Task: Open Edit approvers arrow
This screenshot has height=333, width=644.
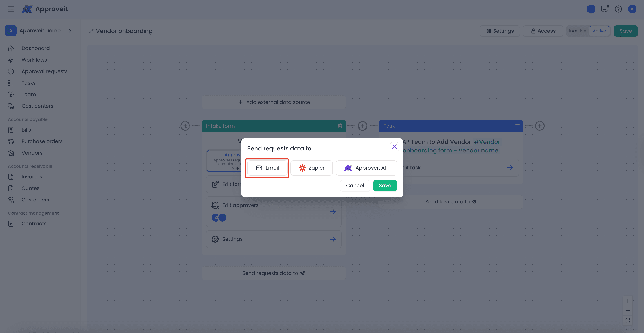Action: tap(332, 212)
